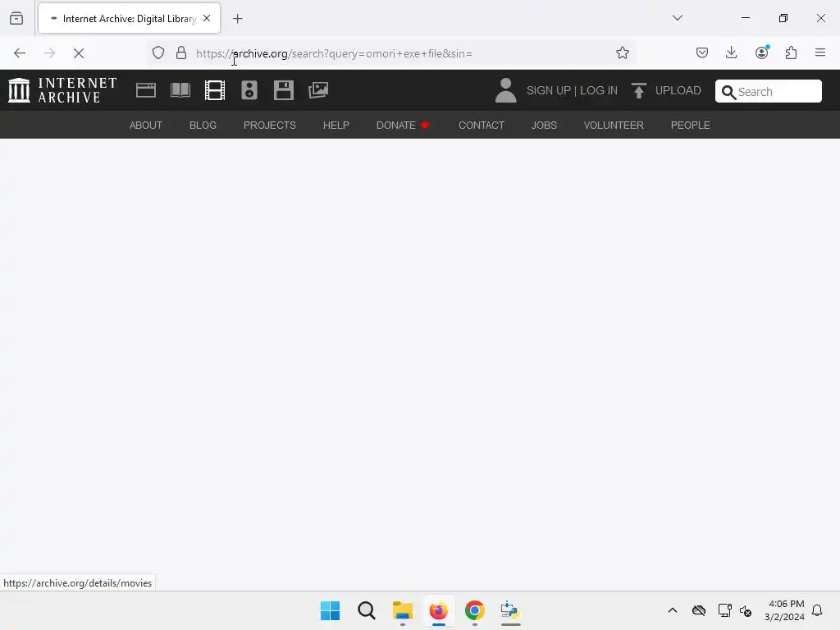Open the PROJECTS menu item

pos(269,126)
